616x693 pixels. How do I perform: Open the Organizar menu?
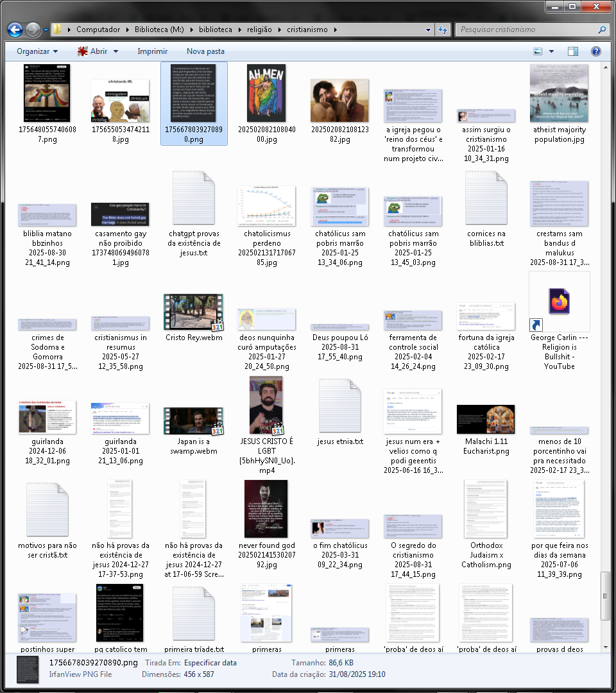point(37,51)
